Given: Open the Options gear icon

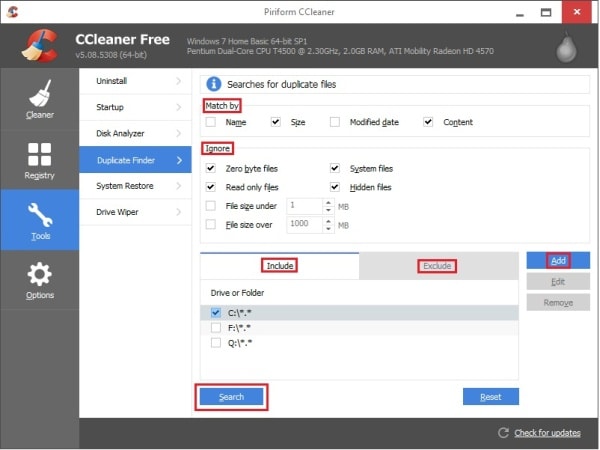Looking at the screenshot, I should click(x=40, y=275).
